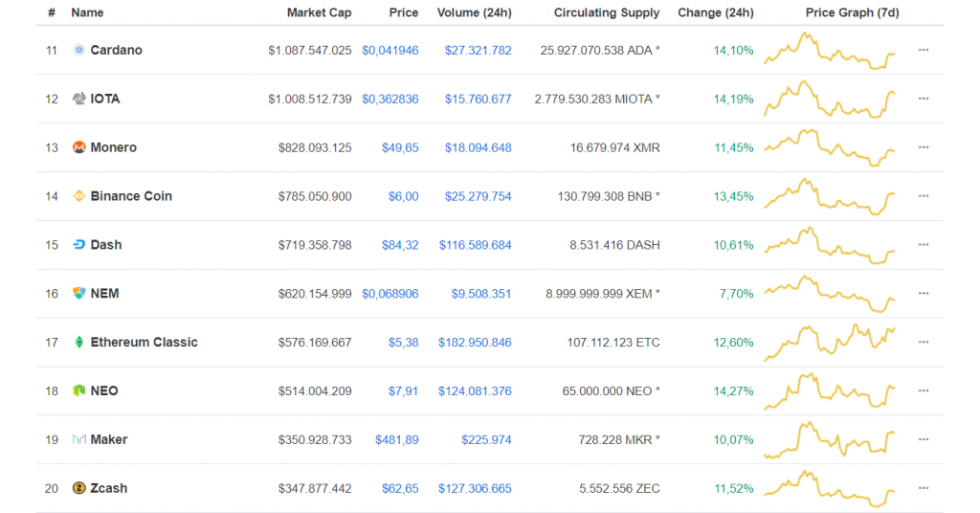Sort table by Name column header
Viewport: 980px width, 513px height.
click(x=87, y=12)
